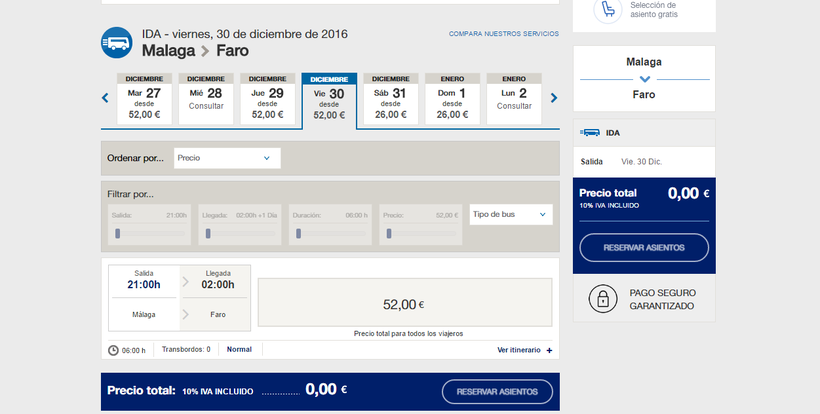Select the Mié 28 Consultar date tab

(x=206, y=99)
